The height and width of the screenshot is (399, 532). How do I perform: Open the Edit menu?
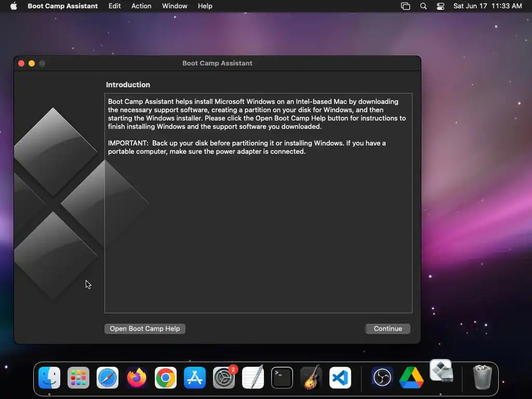pyautogui.click(x=114, y=6)
